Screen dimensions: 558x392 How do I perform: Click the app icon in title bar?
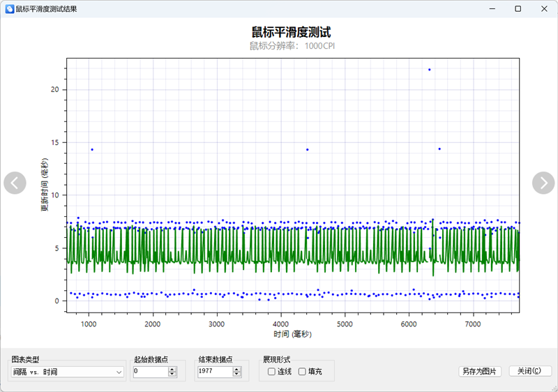click(x=9, y=9)
